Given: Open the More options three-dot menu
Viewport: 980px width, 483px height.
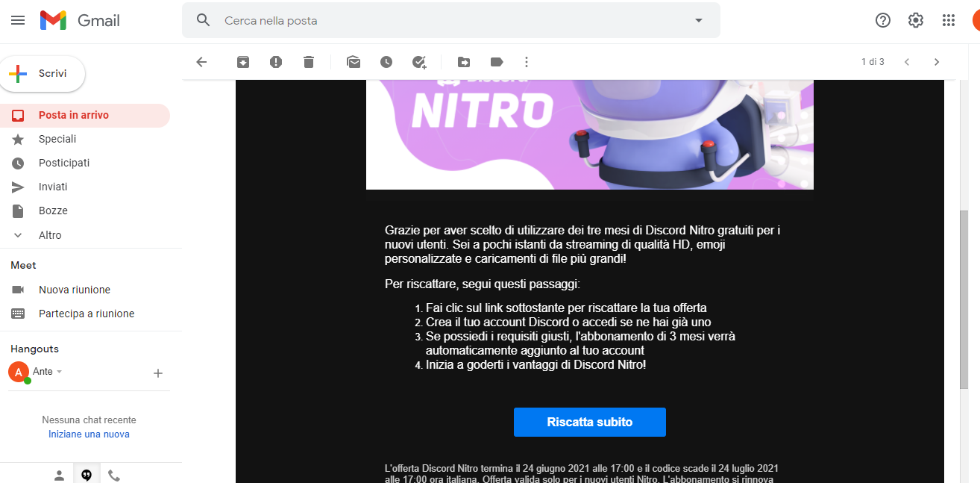Looking at the screenshot, I should [527, 62].
